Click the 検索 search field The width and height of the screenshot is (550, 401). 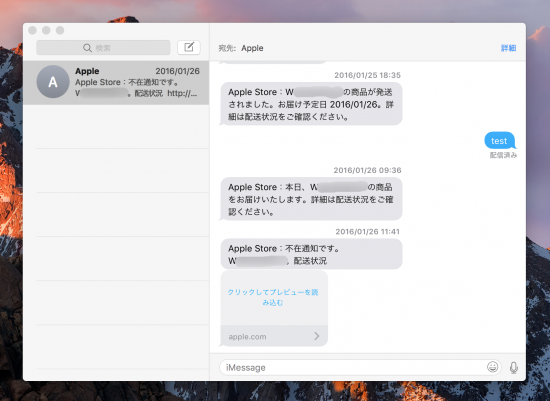tap(103, 47)
